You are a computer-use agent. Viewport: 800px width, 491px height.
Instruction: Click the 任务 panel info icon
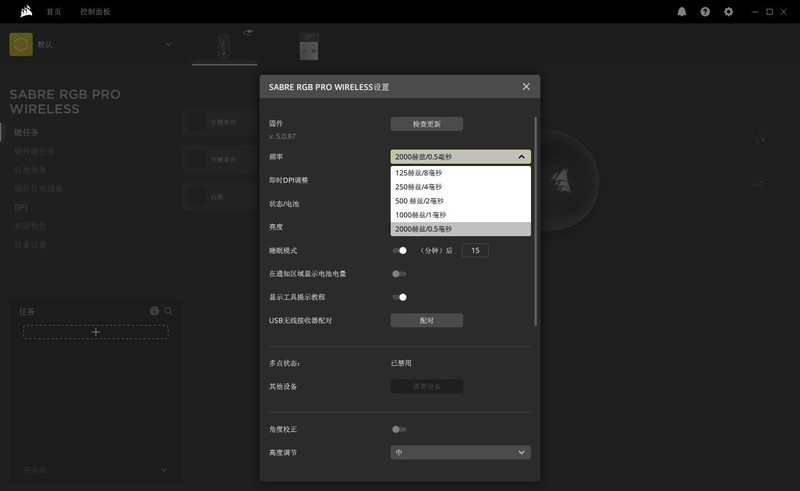point(154,311)
